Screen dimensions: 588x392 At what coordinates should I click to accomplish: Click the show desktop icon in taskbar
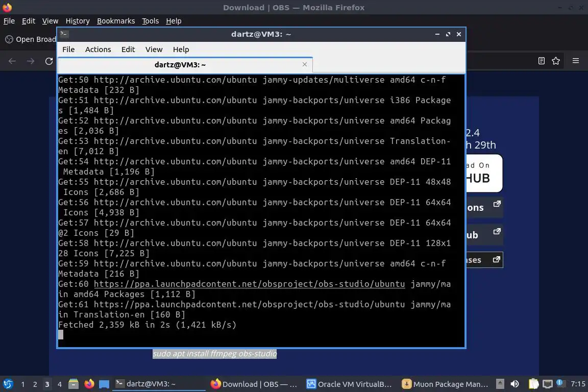click(104, 384)
